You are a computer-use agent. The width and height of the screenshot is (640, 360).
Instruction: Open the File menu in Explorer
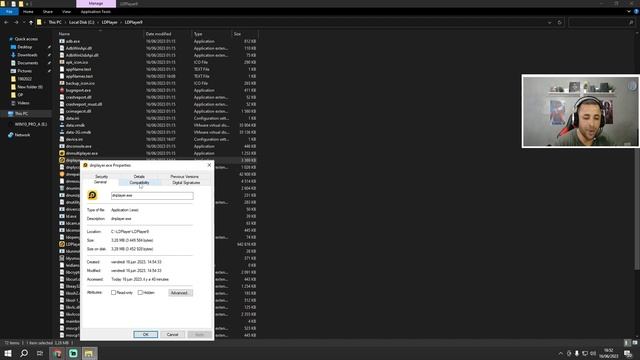click(x=9, y=12)
